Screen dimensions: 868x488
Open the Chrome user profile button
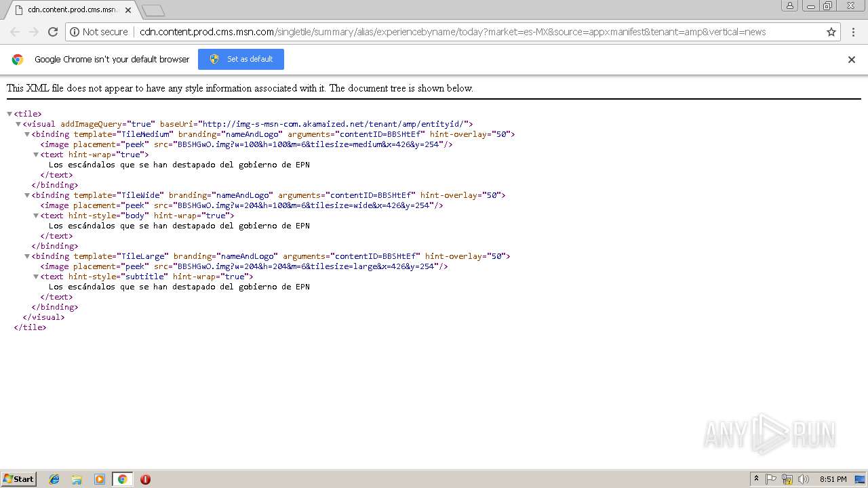pos(790,5)
